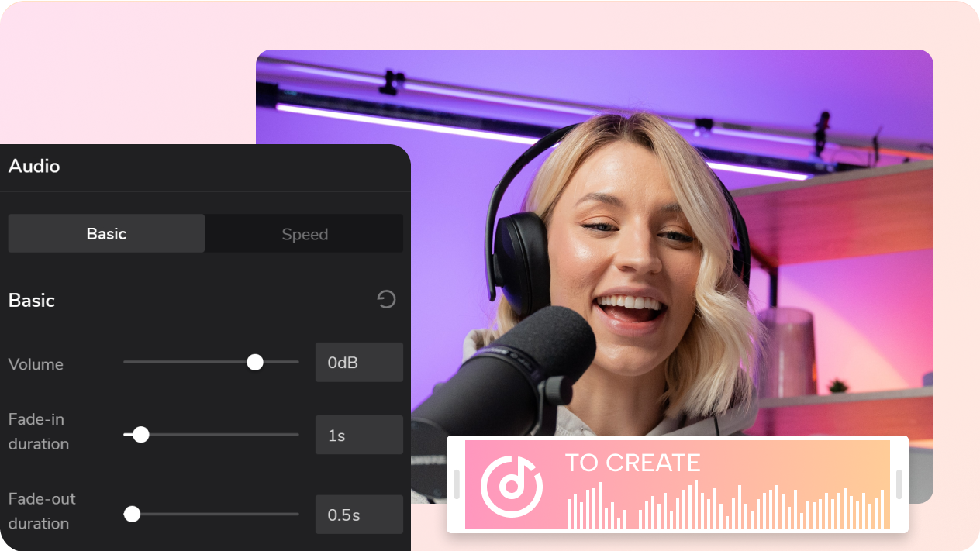This screenshot has height=551, width=980.
Task: Switch to the Speed tab
Action: (305, 234)
